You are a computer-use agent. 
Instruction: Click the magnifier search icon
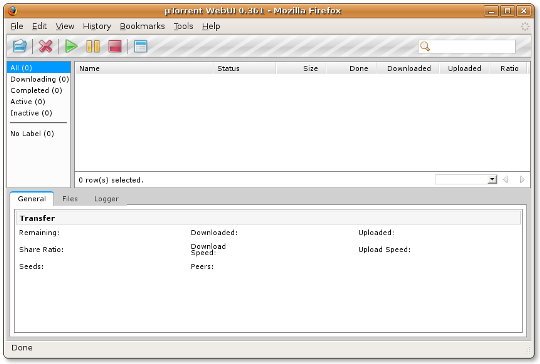coord(425,46)
